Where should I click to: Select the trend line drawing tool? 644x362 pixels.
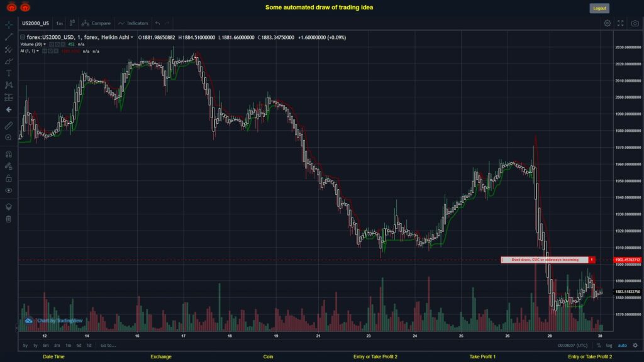tap(9, 37)
